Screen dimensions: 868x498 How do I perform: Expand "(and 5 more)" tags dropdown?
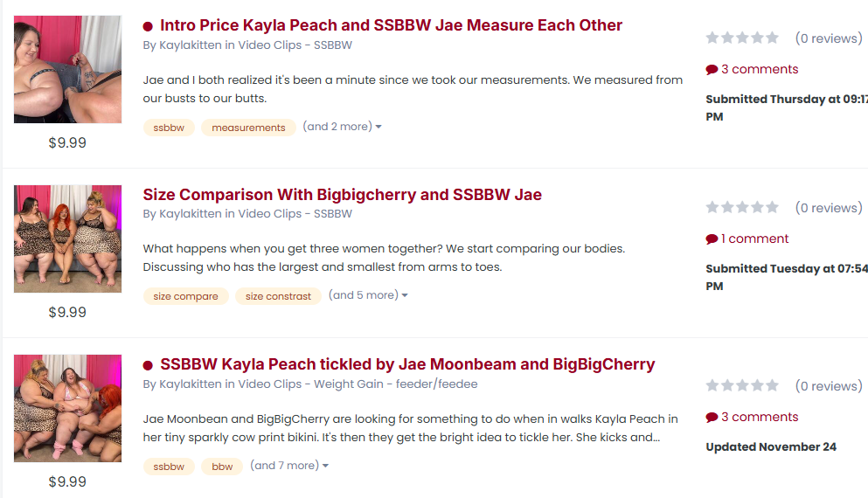[368, 295]
